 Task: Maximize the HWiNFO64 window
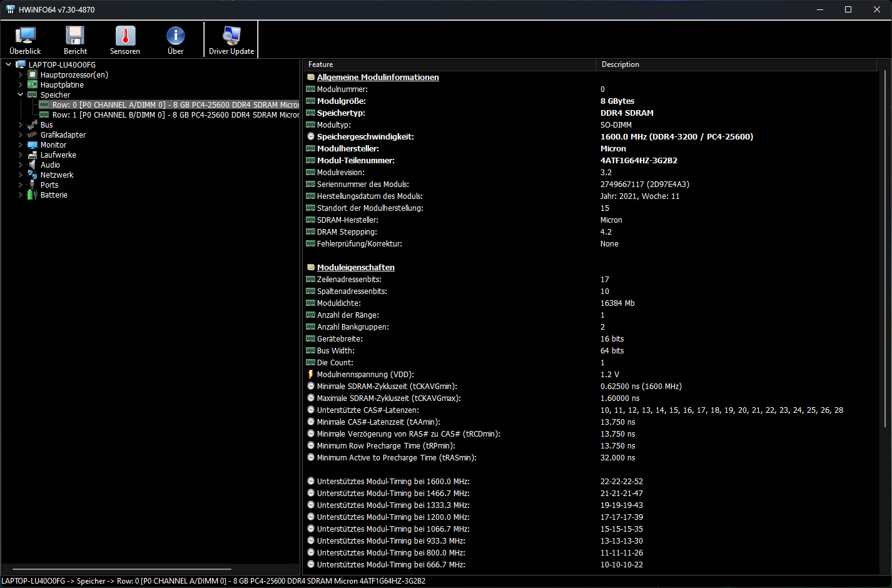pyautogui.click(x=848, y=9)
